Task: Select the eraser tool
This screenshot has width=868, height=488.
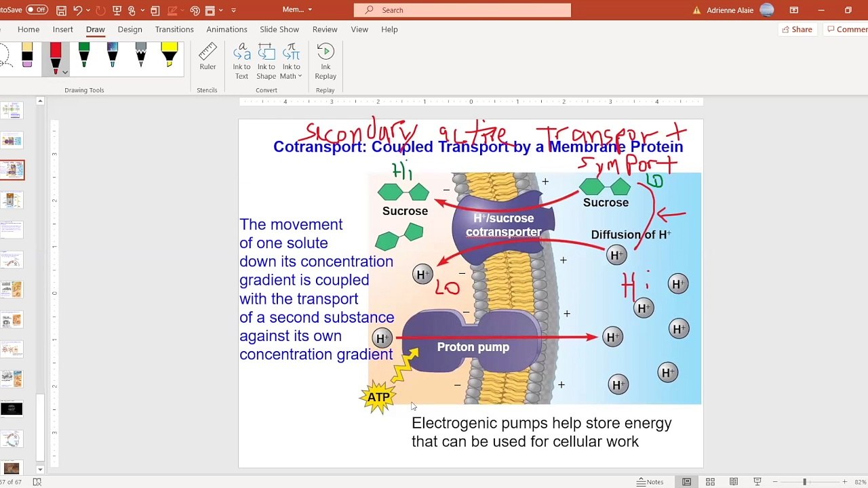Action: coord(27,55)
